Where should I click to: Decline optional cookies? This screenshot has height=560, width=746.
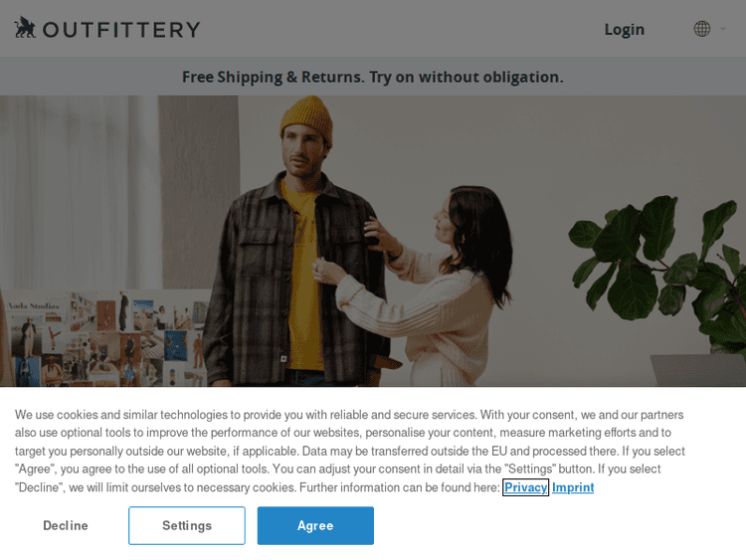click(66, 525)
